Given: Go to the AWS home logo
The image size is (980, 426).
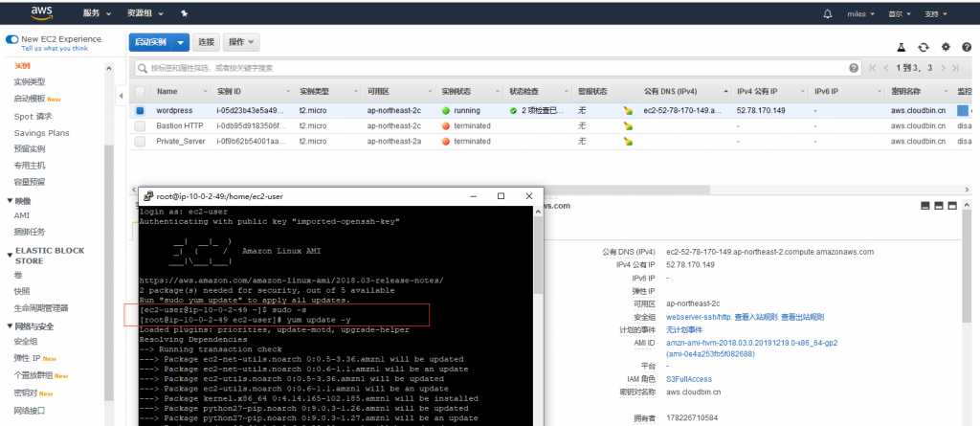Looking at the screenshot, I should coord(41,12).
